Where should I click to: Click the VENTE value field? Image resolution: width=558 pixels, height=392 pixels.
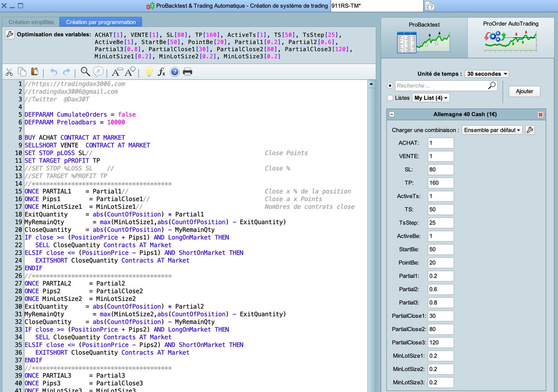pos(440,156)
